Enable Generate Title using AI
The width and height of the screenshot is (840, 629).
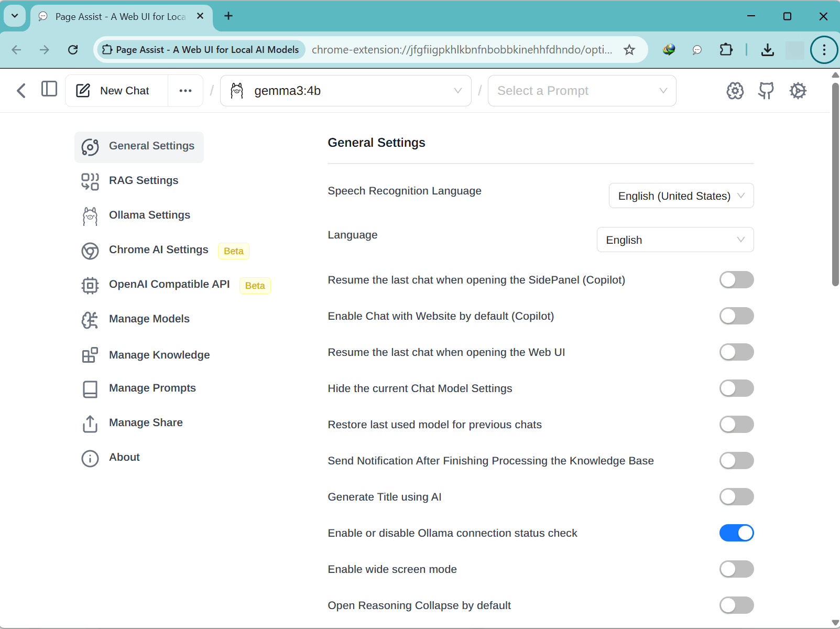point(736,497)
